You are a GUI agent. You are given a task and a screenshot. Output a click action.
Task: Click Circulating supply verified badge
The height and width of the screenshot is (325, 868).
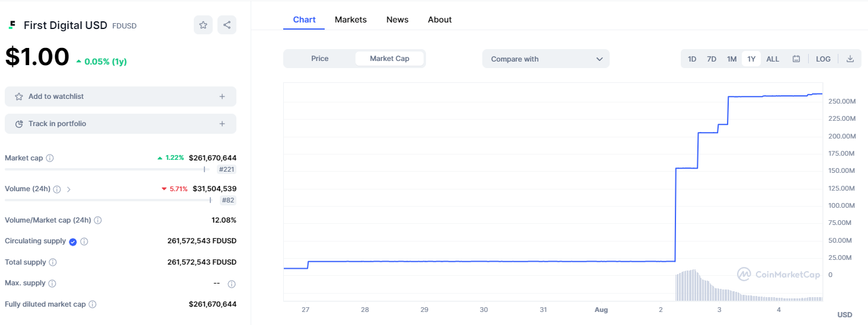pos(73,242)
